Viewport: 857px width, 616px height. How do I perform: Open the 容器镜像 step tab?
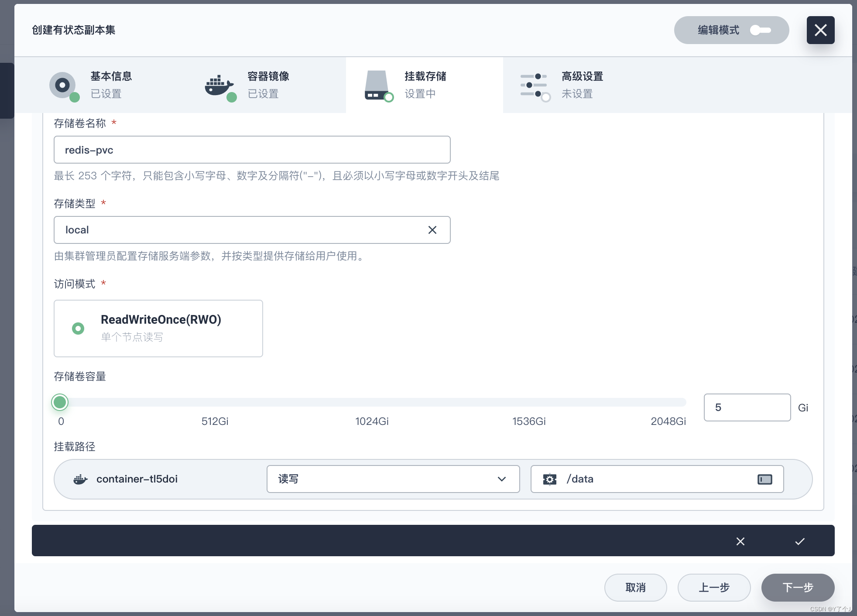(x=267, y=85)
